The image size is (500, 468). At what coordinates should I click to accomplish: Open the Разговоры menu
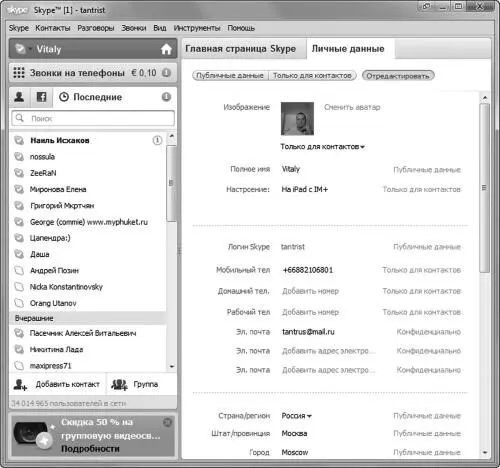(96, 28)
